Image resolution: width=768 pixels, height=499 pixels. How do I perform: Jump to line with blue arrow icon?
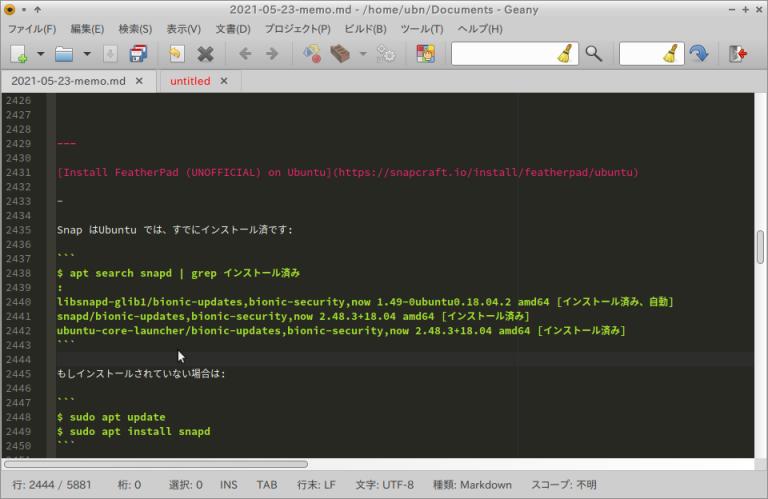699,54
